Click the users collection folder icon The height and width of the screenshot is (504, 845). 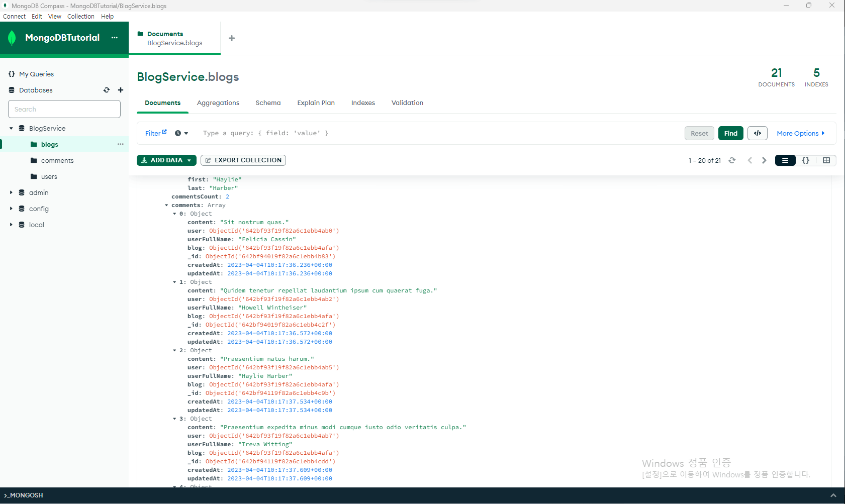tap(34, 176)
